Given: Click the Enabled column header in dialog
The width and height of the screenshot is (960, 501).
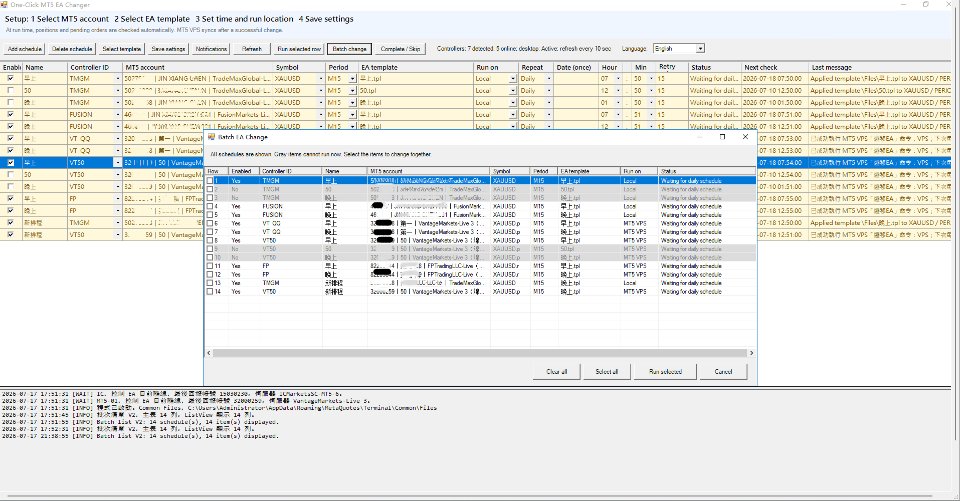Looking at the screenshot, I should 244,171.
